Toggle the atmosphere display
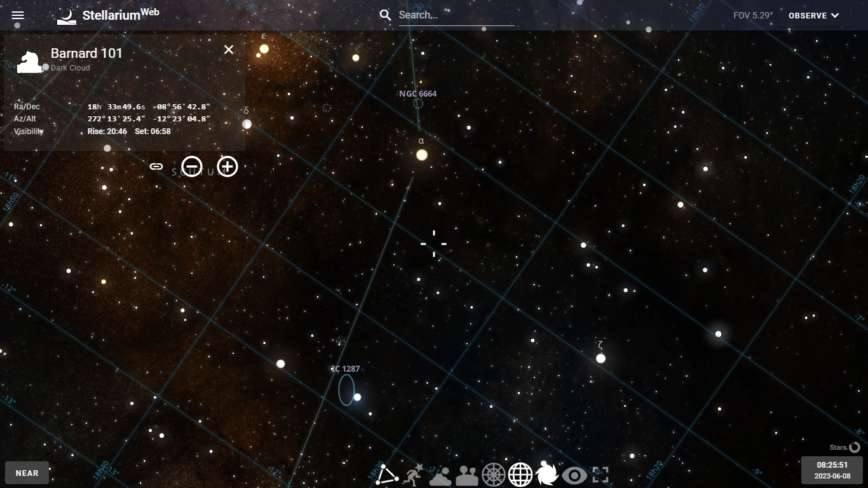 [x=440, y=475]
